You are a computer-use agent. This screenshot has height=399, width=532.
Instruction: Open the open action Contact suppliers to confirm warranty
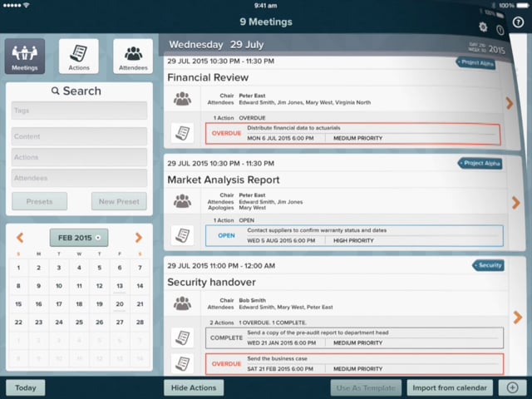pyautogui.click(x=354, y=235)
